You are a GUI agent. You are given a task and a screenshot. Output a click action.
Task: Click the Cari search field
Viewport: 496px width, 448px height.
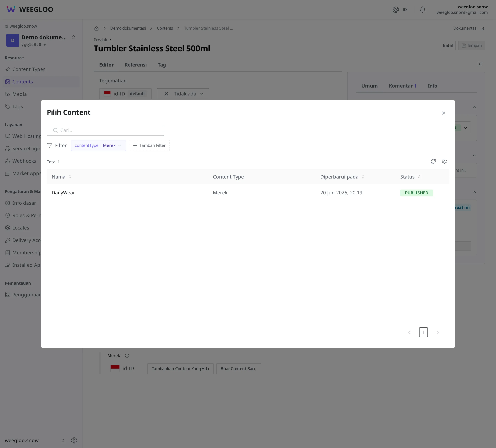[x=105, y=130]
